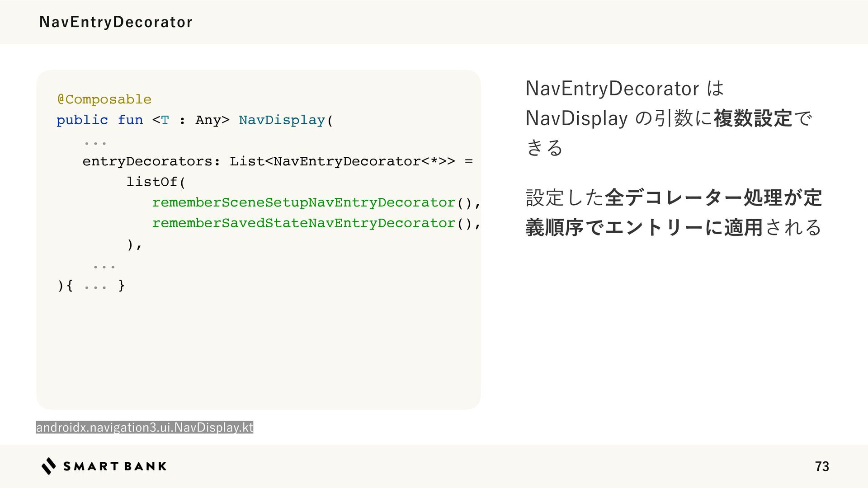
Task: Click the 'Any>' type bound in code
Action: 212,120
